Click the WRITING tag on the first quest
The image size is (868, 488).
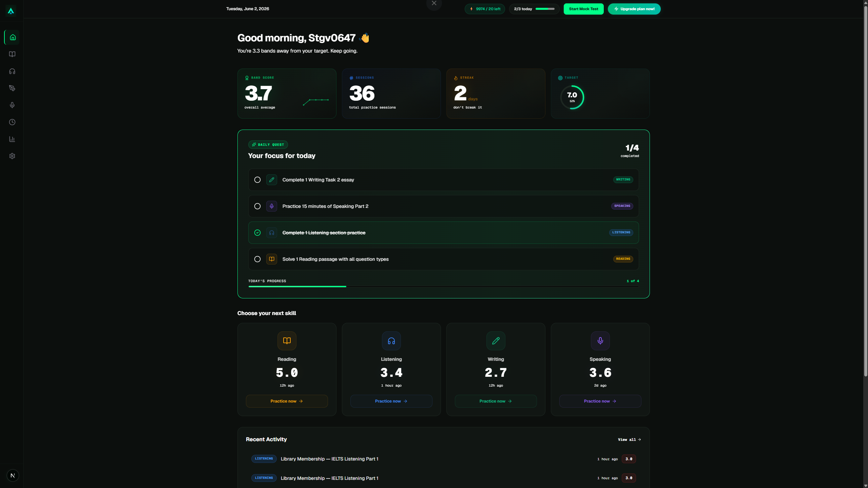click(x=623, y=180)
